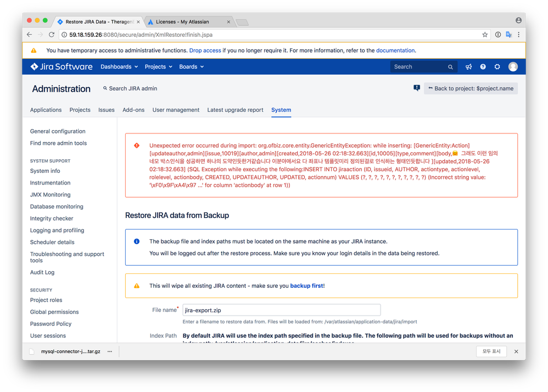Open User sessions in sidebar
The height and width of the screenshot is (392, 548).
point(48,335)
